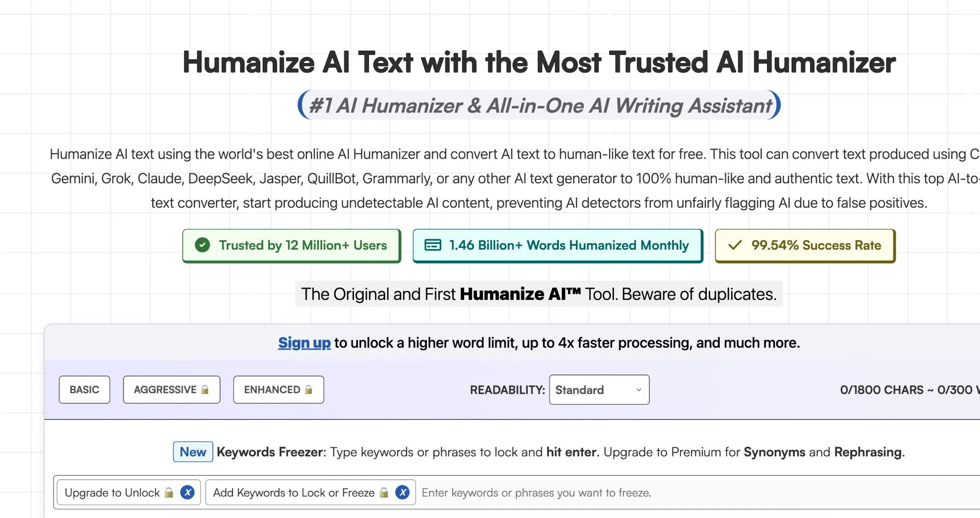Screen dimensions: 980x518
Task: Open the Readability dropdown
Action: click(x=599, y=389)
